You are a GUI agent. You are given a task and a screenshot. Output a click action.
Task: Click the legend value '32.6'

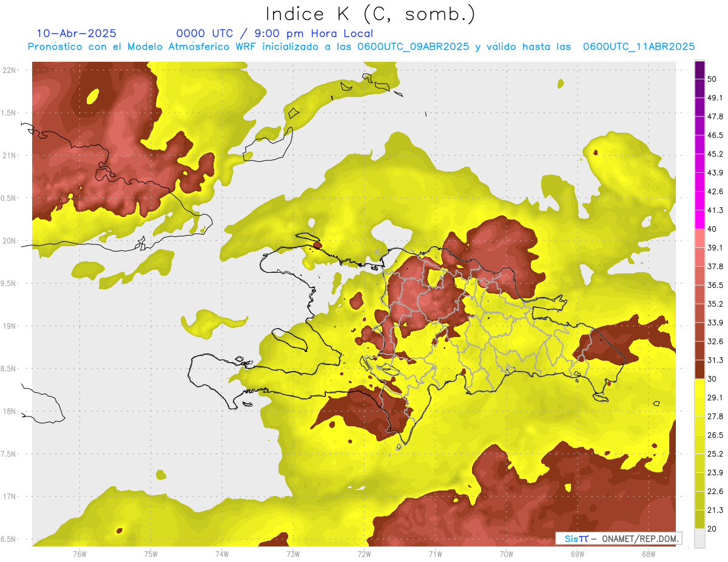click(x=715, y=341)
